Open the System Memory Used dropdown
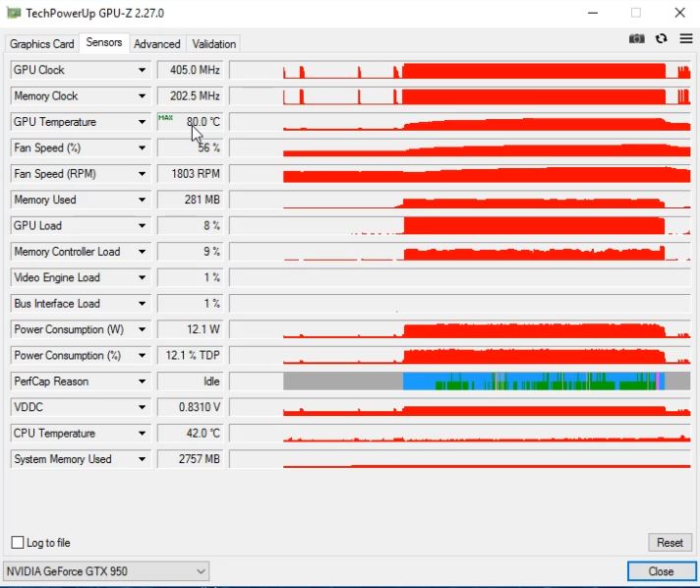Screen dimensions: 700x588 [142, 459]
